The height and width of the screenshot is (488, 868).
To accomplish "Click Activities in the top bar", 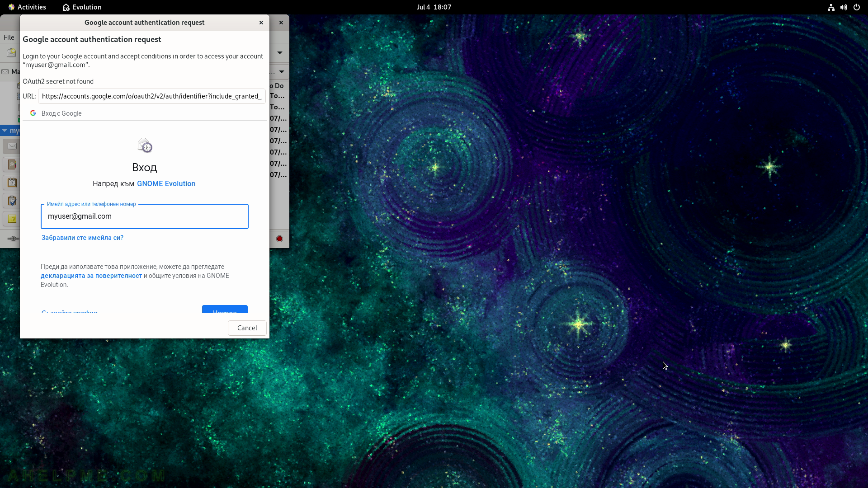I will point(27,7).
